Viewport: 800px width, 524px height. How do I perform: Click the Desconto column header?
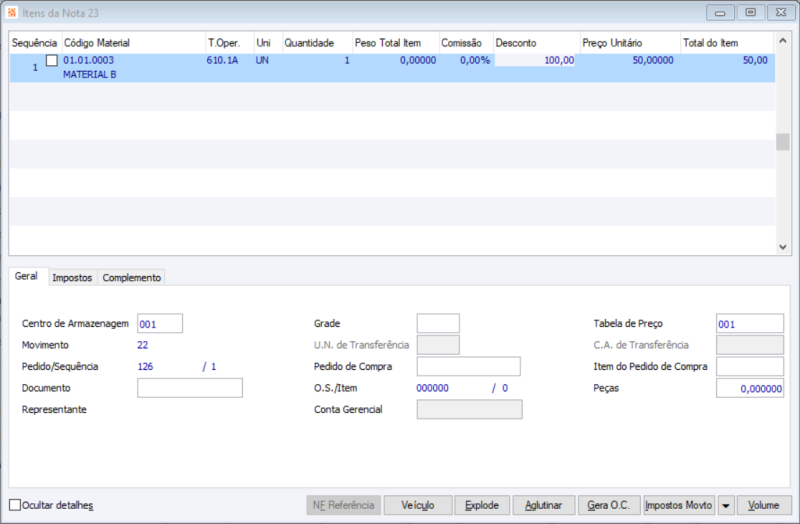tap(536, 43)
